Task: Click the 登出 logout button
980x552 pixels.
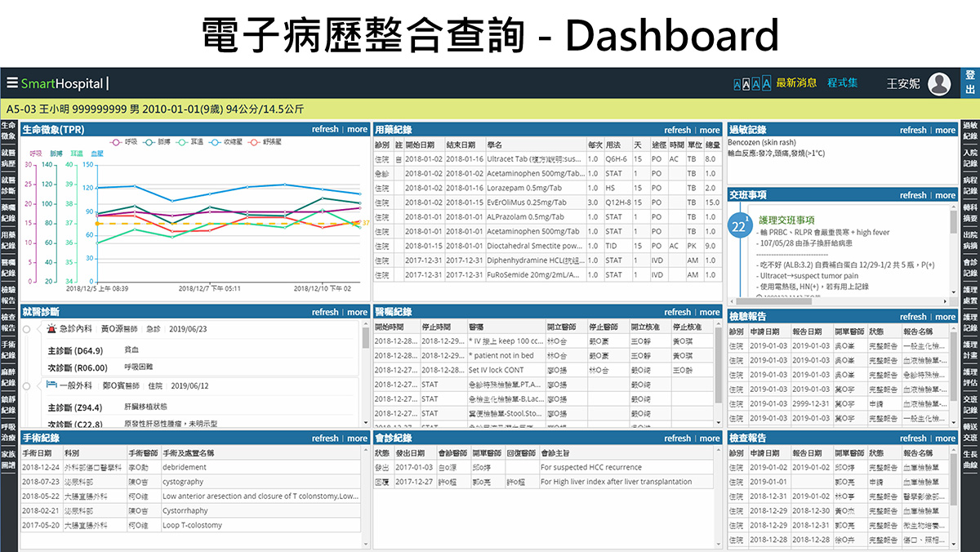Action: coord(970,82)
